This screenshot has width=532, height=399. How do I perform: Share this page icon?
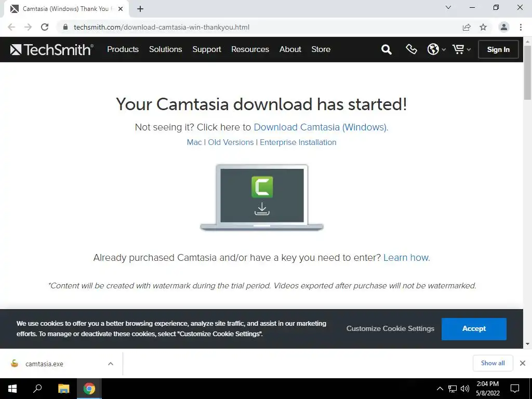(467, 27)
